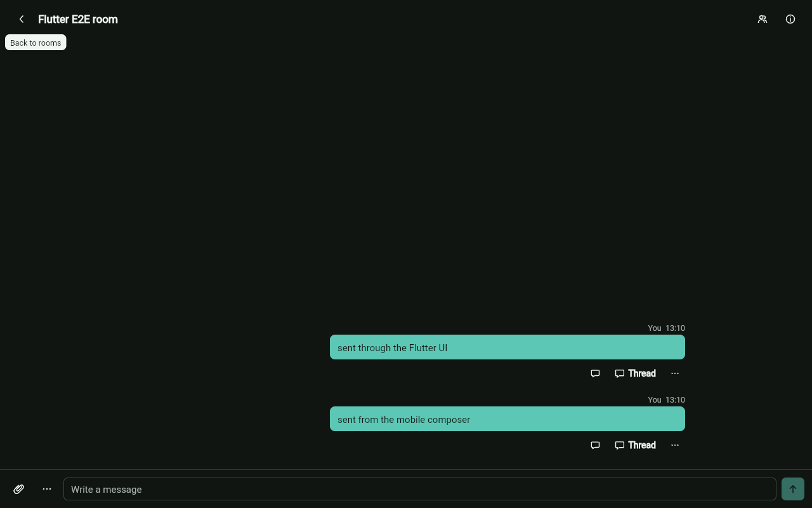Select the message 'sent through the Flutter UI'
The image size is (812, 508).
(507, 347)
